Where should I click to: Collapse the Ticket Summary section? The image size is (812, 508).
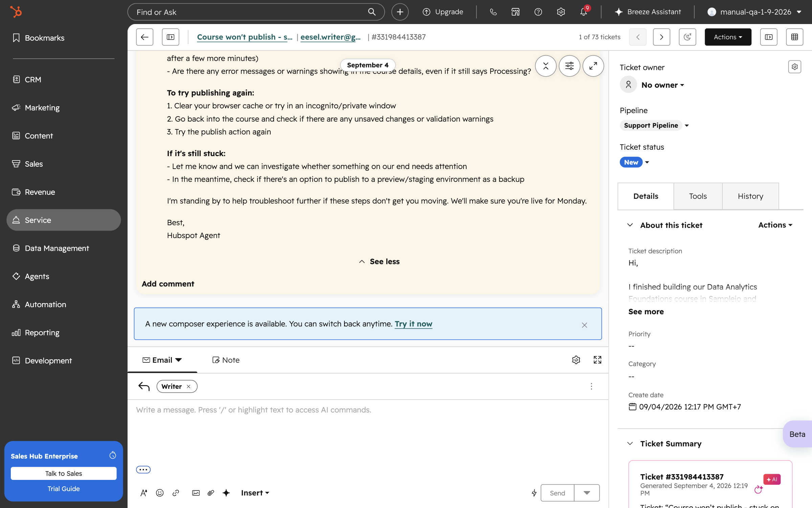pos(630,443)
